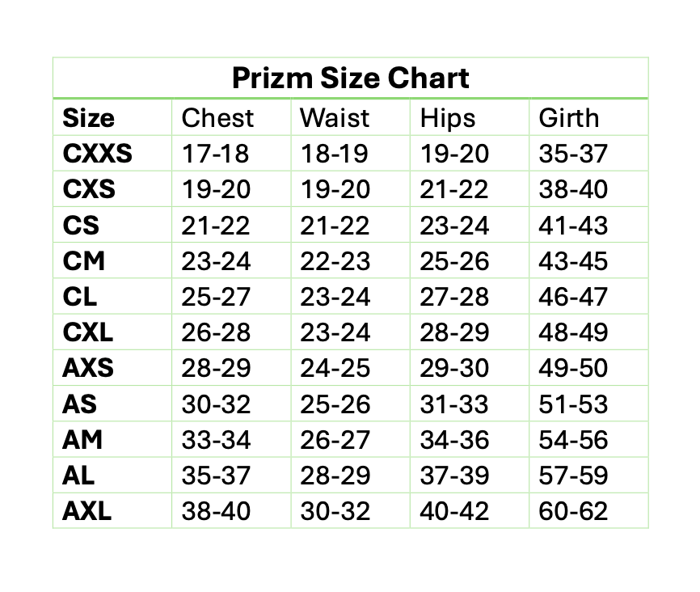Select the AM size label
This screenshot has height=592, width=700.
pos(82,440)
